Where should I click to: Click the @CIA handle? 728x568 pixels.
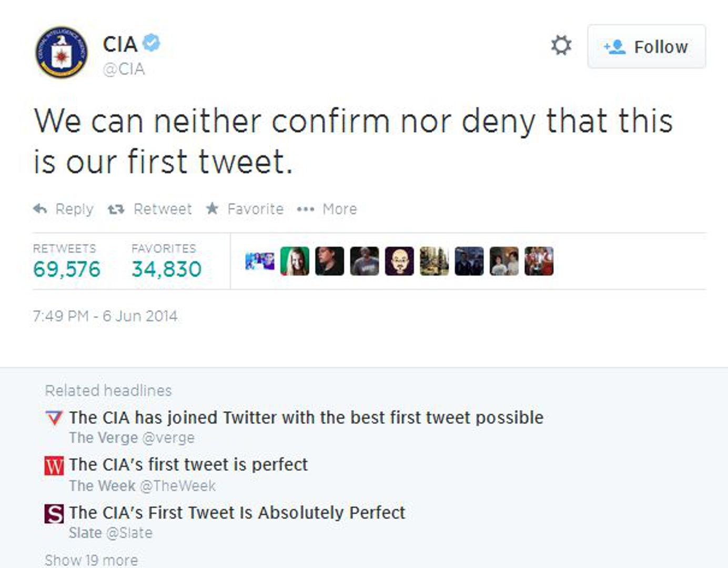coord(124,69)
